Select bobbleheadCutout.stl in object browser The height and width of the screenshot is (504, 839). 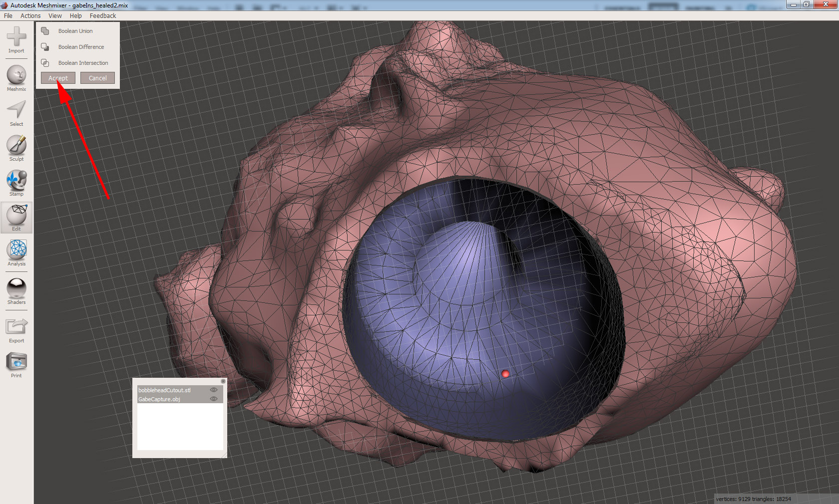180,390
